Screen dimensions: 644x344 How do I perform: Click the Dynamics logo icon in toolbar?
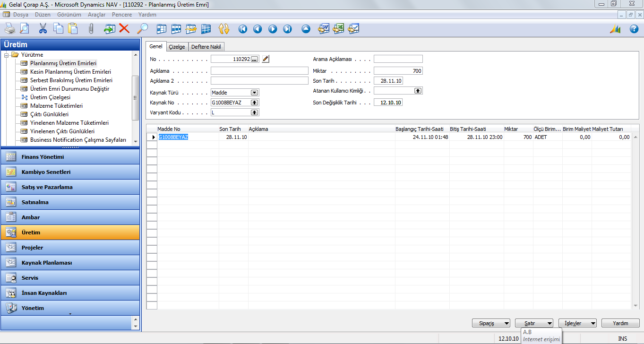coord(615,29)
